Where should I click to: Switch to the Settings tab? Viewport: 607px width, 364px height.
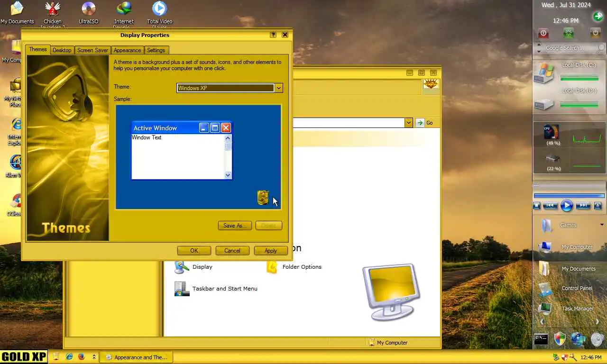click(156, 50)
